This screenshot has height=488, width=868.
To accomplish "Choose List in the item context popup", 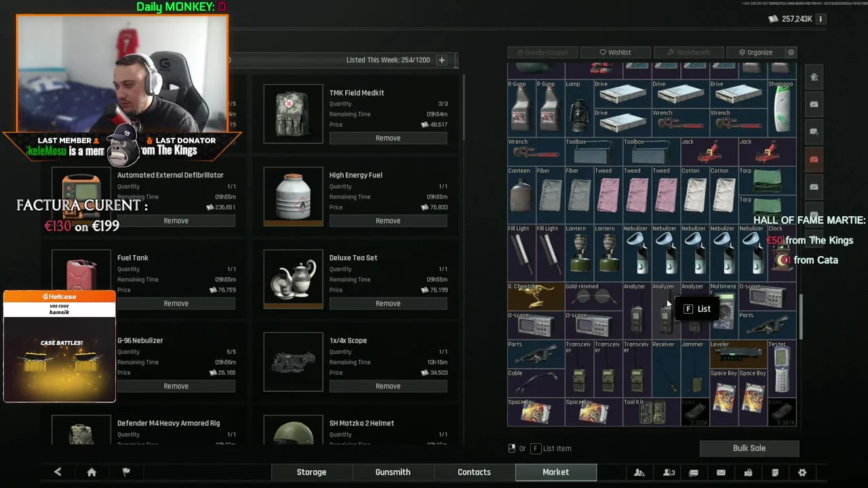I will 696,309.
